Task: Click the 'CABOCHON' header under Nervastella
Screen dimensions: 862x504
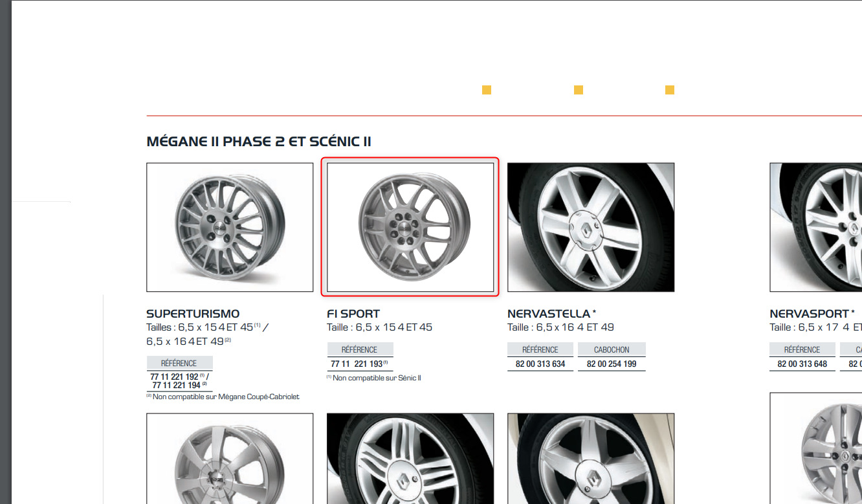Action: (612, 350)
